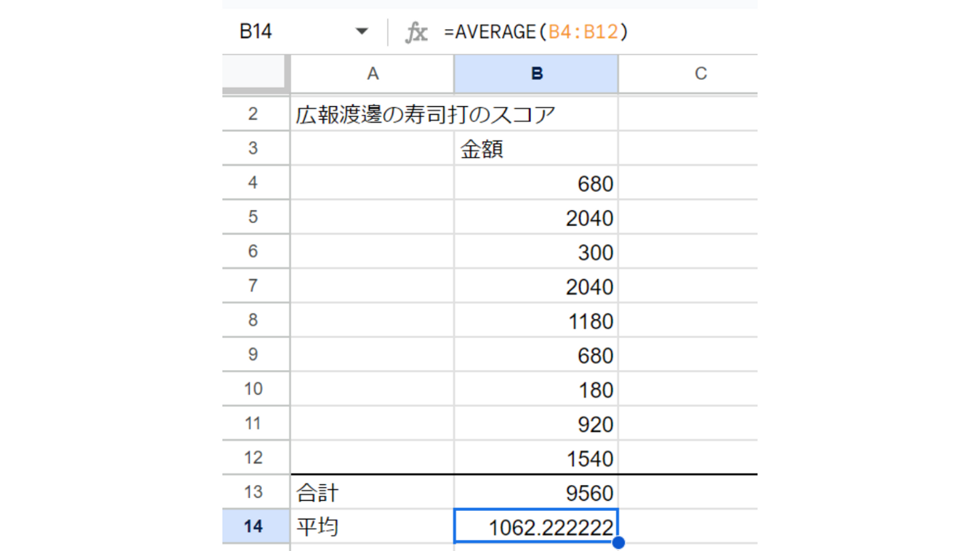
Task: Click the select-all corner box
Action: tap(253, 73)
